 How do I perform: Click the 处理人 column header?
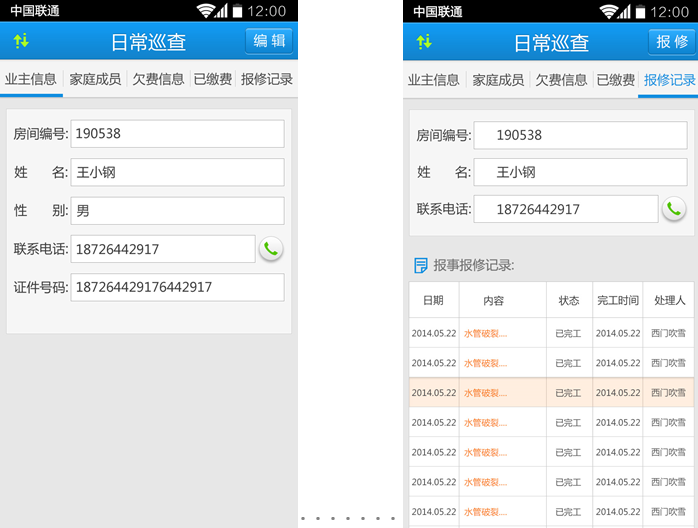point(669,301)
